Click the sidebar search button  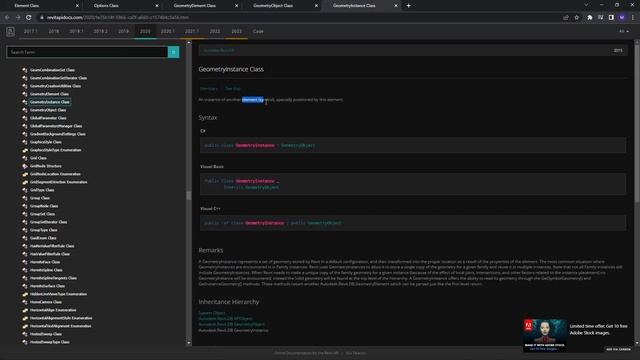point(173,52)
